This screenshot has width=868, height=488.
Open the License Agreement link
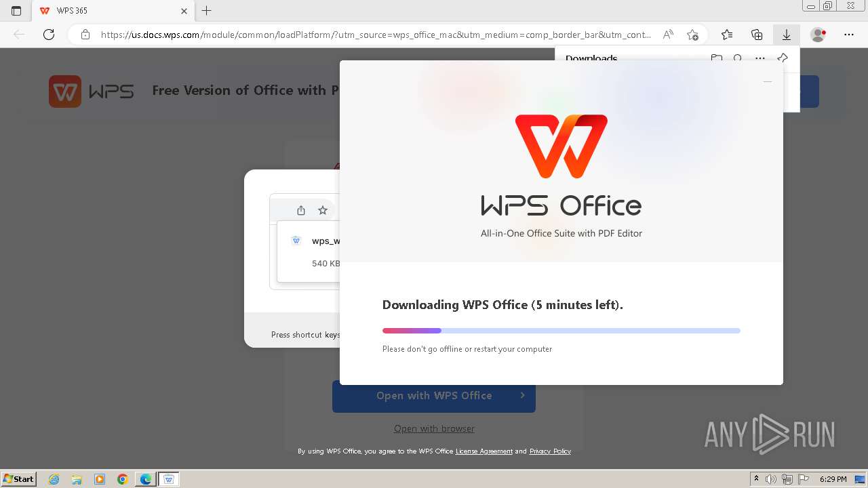coord(484,451)
